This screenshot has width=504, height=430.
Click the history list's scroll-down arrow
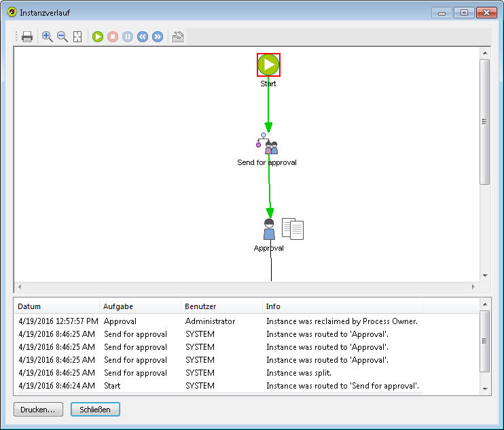pyautogui.click(x=485, y=389)
